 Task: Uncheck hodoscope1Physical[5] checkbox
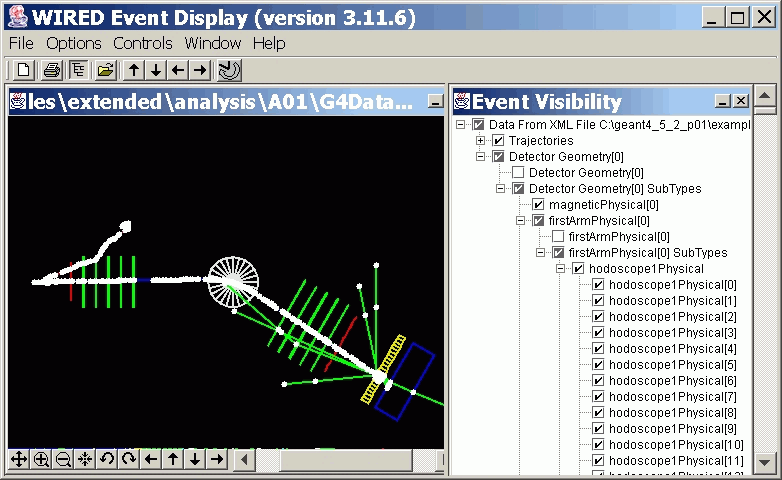(598, 364)
